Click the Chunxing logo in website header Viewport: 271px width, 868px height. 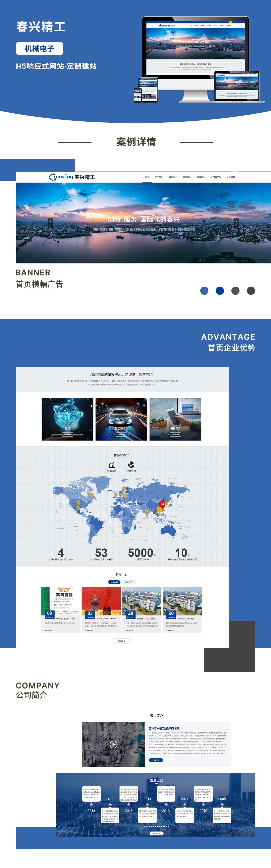72,177
